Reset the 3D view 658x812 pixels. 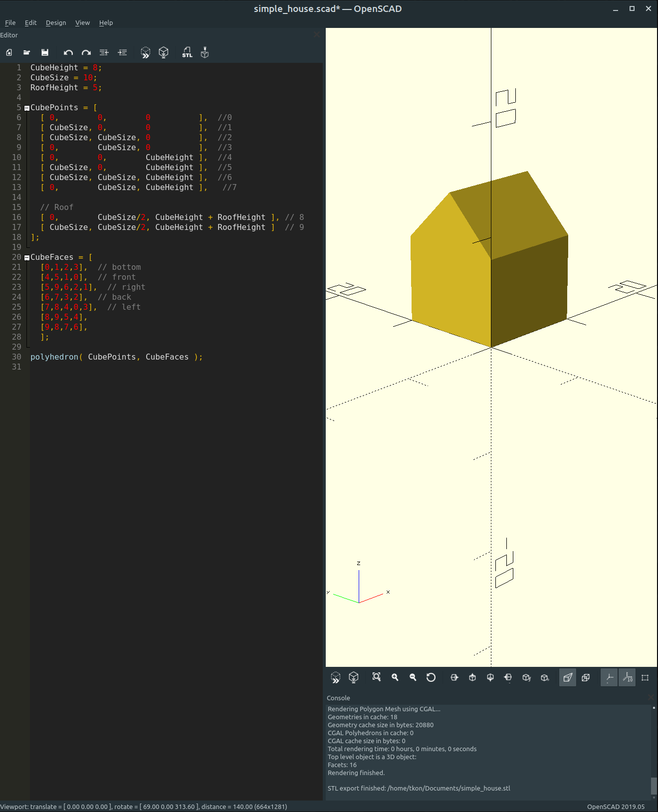pos(431,677)
